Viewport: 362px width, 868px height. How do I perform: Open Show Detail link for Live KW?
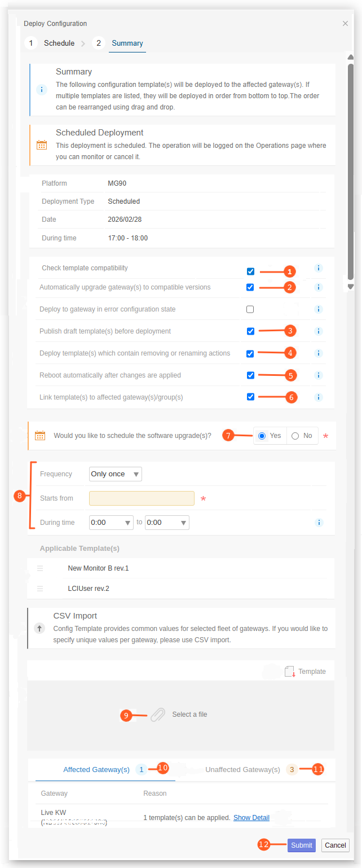[251, 818]
